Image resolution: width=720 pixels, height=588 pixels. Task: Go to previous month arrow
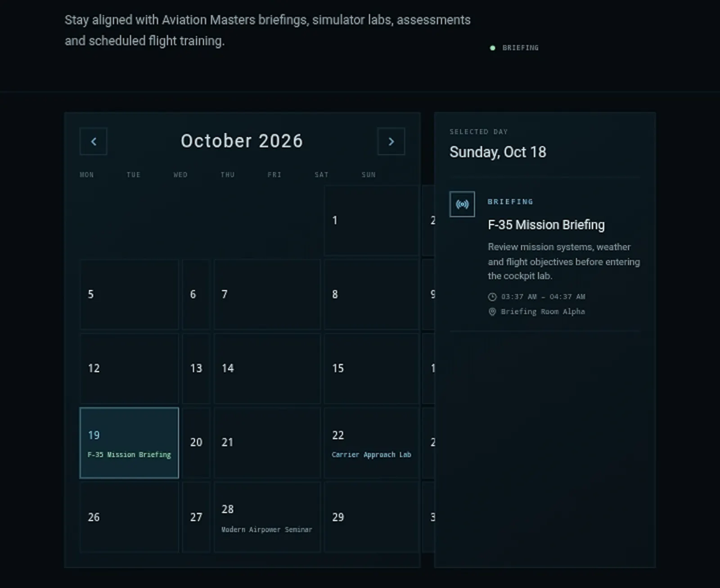[93, 141]
